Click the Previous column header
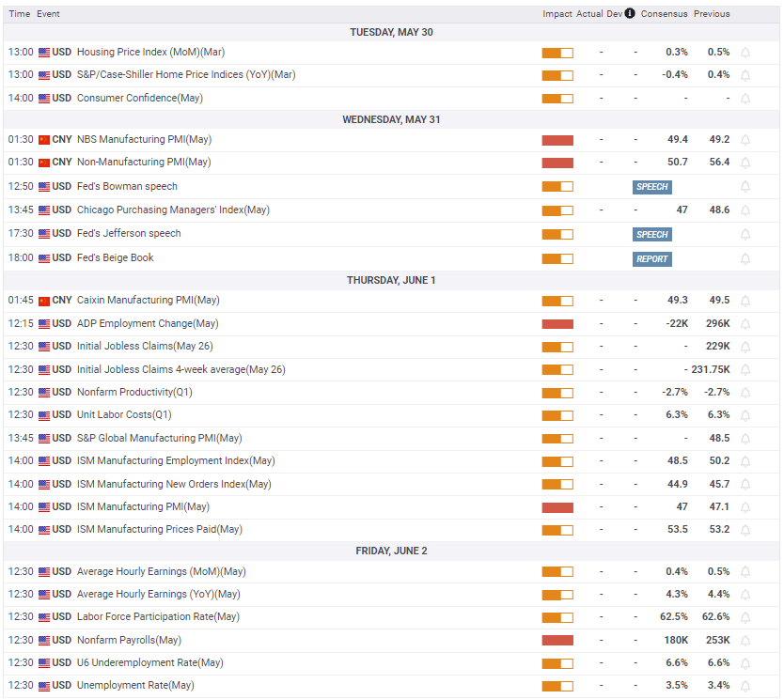The image size is (784, 699). pos(712,14)
